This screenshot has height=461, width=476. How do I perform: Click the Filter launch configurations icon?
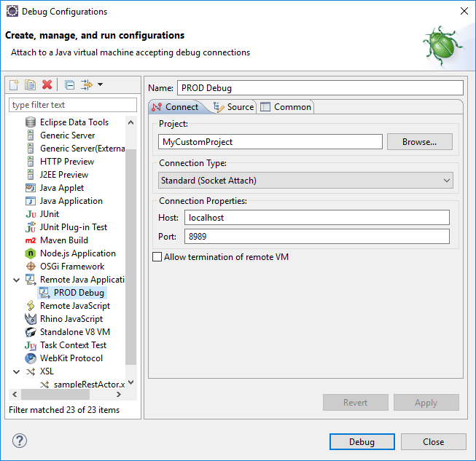click(87, 85)
